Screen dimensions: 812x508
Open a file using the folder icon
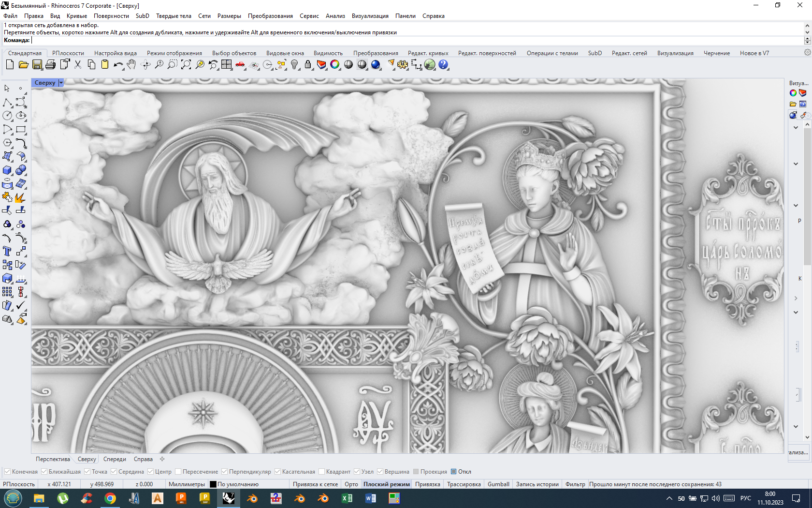pyautogui.click(x=23, y=64)
